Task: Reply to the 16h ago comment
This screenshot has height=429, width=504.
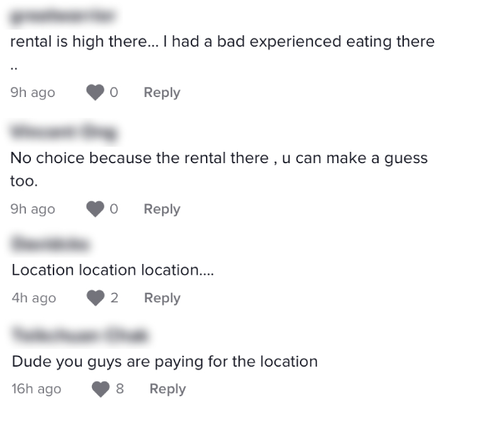Action: click(x=168, y=389)
